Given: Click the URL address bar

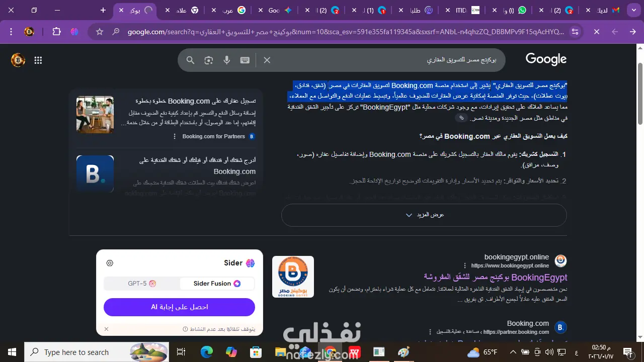Looking at the screenshot, I should [346, 32].
